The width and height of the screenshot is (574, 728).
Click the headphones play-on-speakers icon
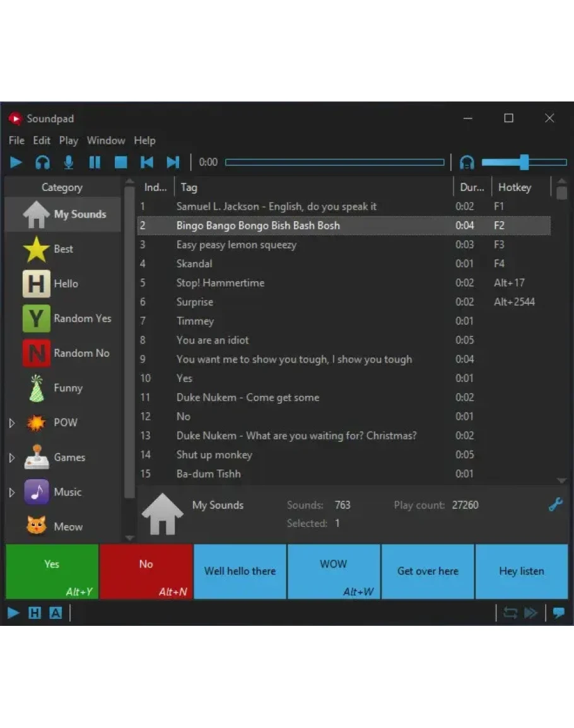(x=42, y=163)
